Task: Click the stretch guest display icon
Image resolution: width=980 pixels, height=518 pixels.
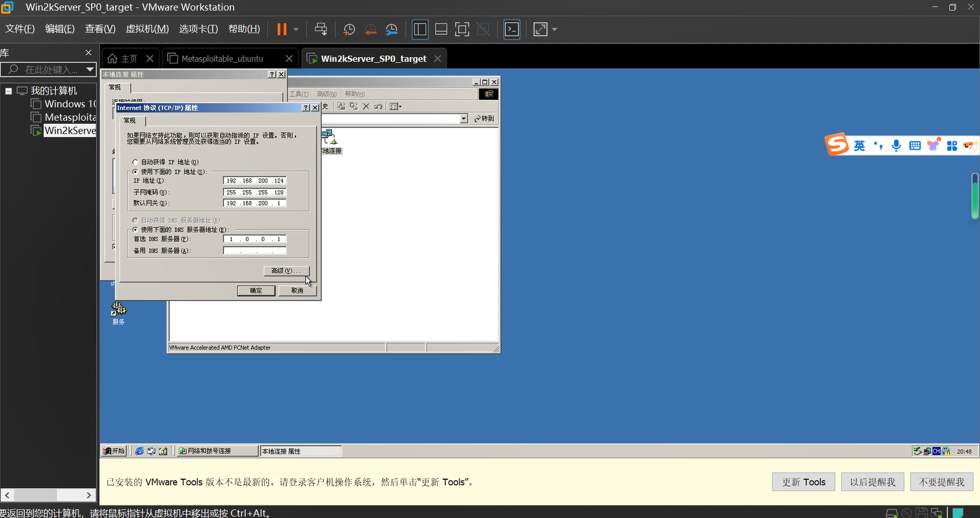Action: pos(540,29)
